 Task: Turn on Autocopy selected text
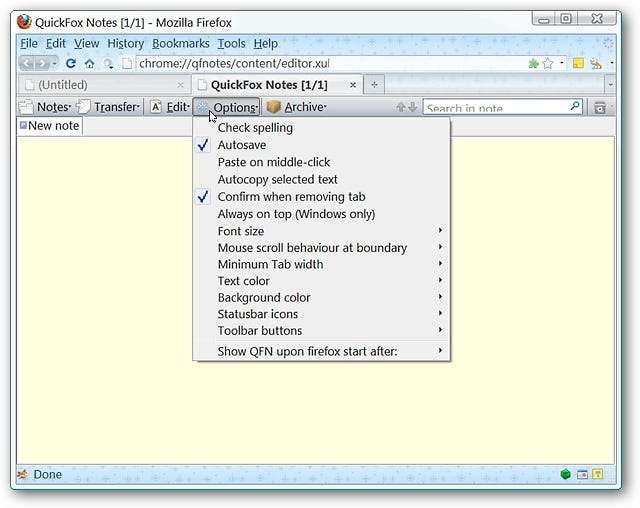pos(322,179)
